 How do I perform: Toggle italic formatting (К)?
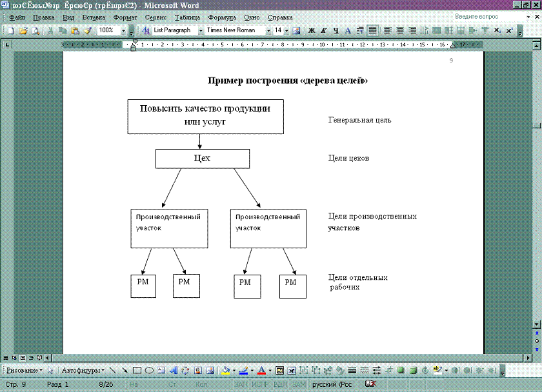(324, 30)
